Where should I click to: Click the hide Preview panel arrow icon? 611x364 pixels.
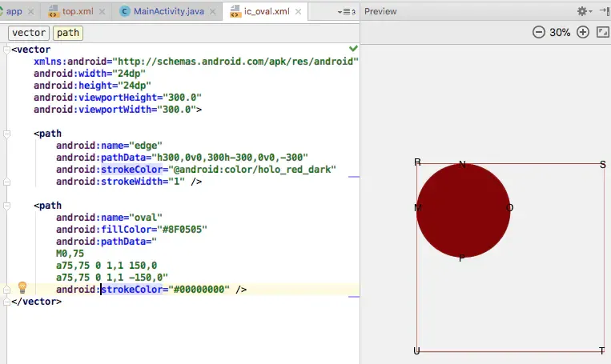pos(605,11)
